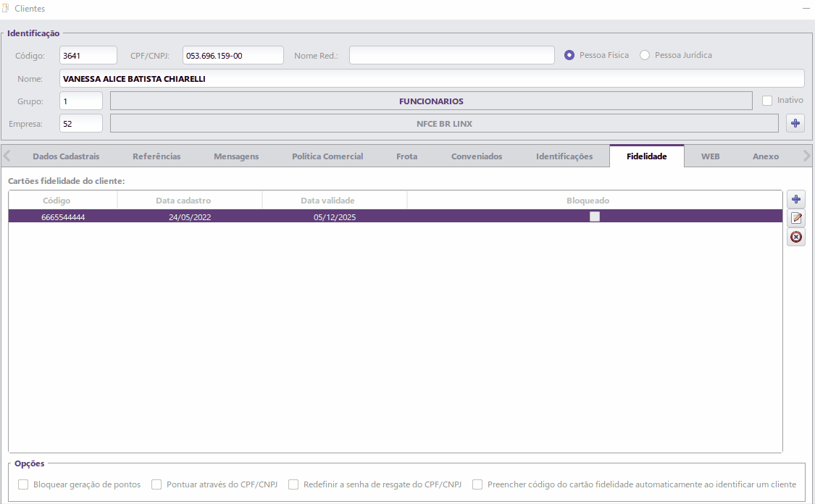Open the Referências tab
Image resolution: width=815 pixels, height=504 pixels.
(x=156, y=156)
